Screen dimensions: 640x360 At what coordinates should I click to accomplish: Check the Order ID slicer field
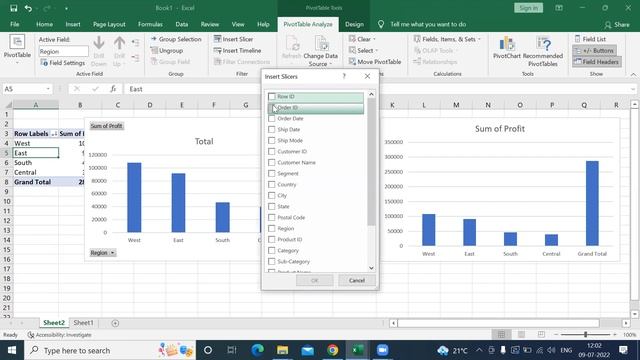click(x=271, y=108)
